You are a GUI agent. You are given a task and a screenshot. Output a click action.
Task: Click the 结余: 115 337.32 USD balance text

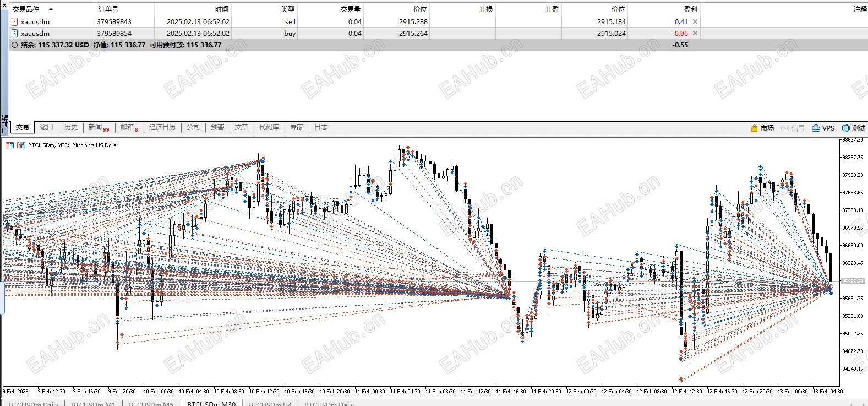(x=55, y=45)
